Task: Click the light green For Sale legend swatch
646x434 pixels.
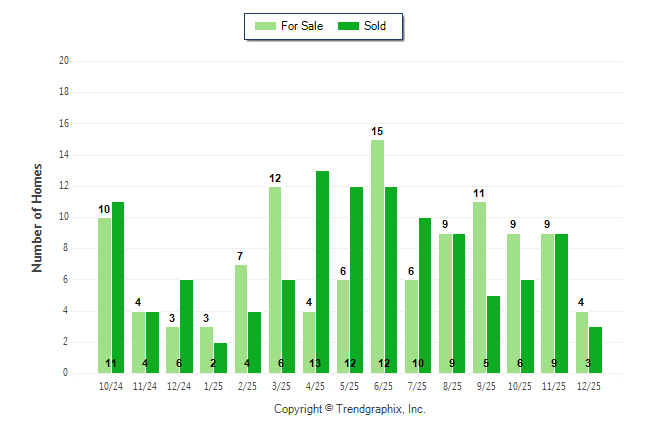Action: [266, 26]
